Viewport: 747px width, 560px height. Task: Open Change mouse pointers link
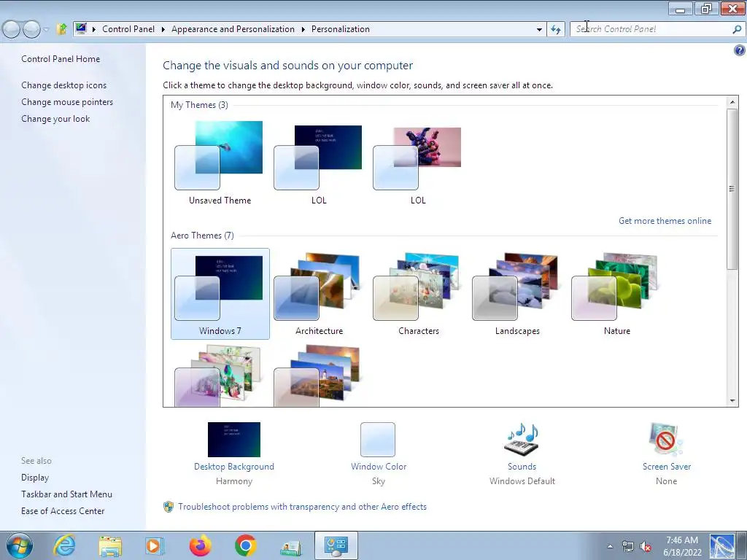coord(67,102)
